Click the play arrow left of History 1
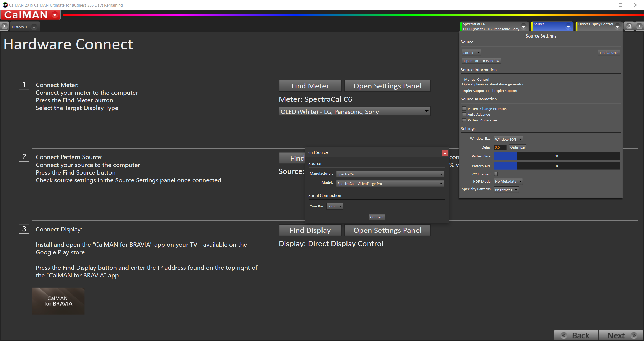Screen dimensions: 644x341 [x=4, y=26]
